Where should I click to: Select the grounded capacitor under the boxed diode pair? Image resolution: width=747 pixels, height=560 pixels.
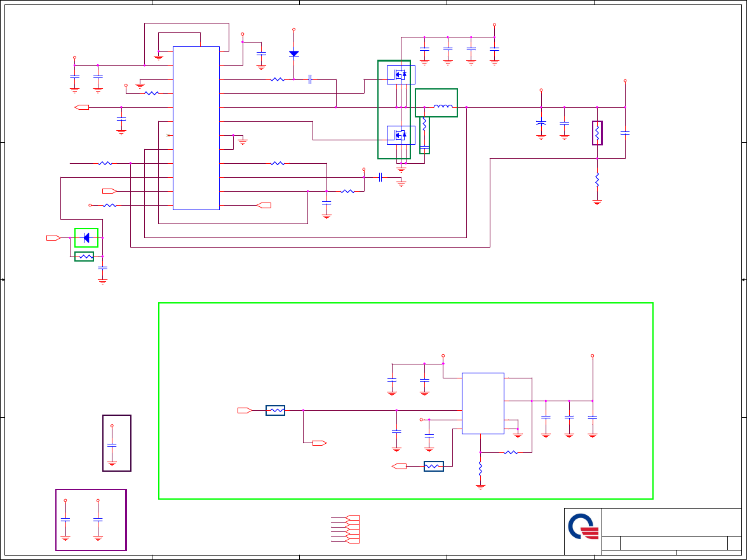click(102, 268)
